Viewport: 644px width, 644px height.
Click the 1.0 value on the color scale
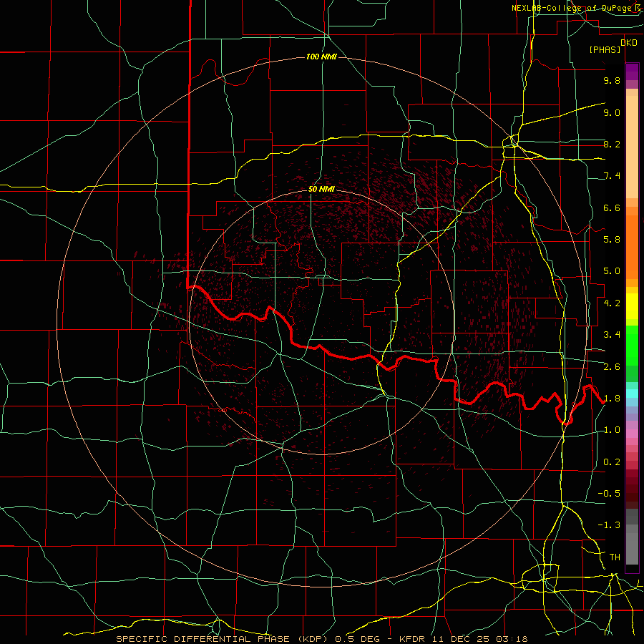point(612,430)
